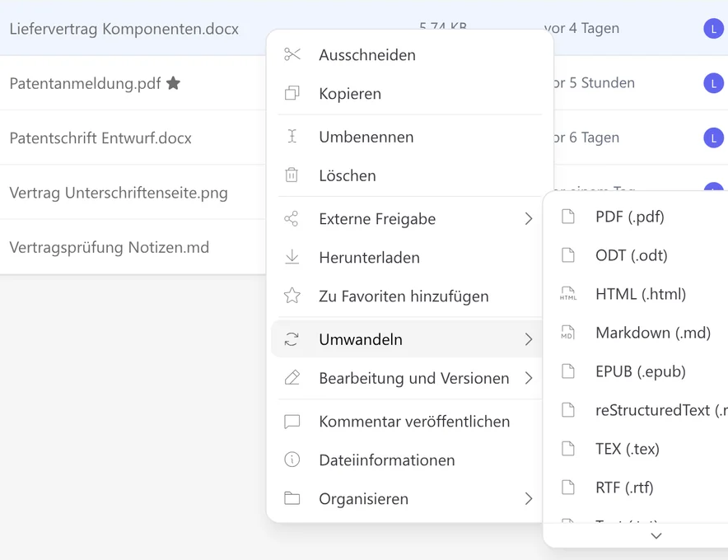This screenshot has height=560, width=728.
Task: Convert to RTF (.rtf) format
Action: tap(638, 487)
